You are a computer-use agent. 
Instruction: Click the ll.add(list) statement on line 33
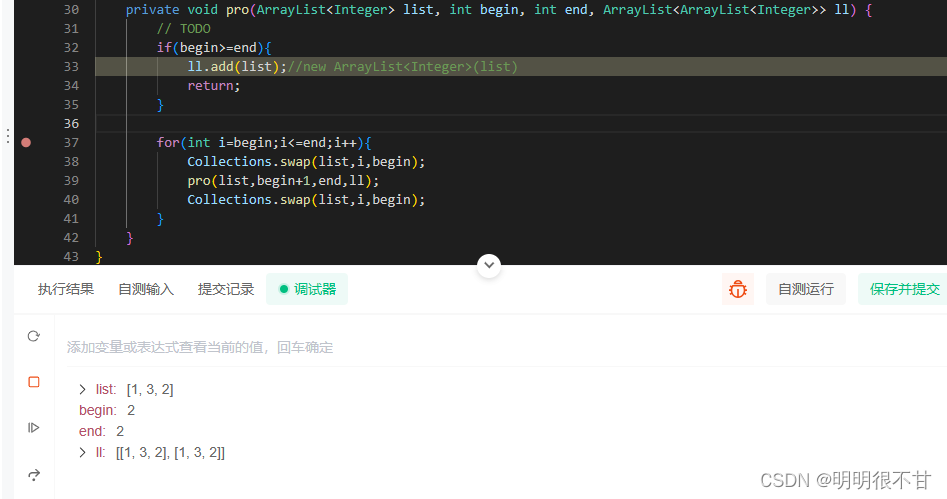237,66
